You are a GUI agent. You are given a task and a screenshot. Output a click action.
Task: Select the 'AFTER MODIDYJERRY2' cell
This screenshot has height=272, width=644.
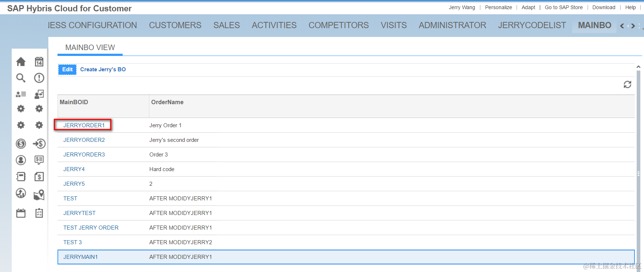pos(180,242)
